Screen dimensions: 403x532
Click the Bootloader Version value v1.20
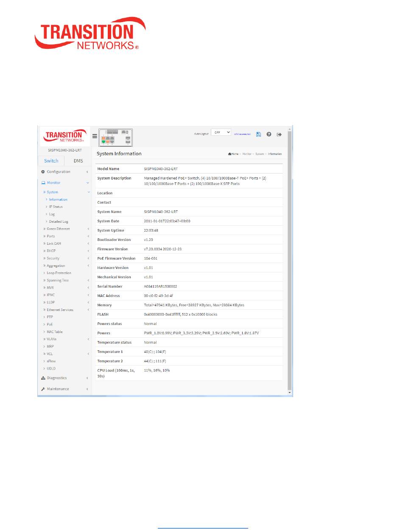[148, 240]
